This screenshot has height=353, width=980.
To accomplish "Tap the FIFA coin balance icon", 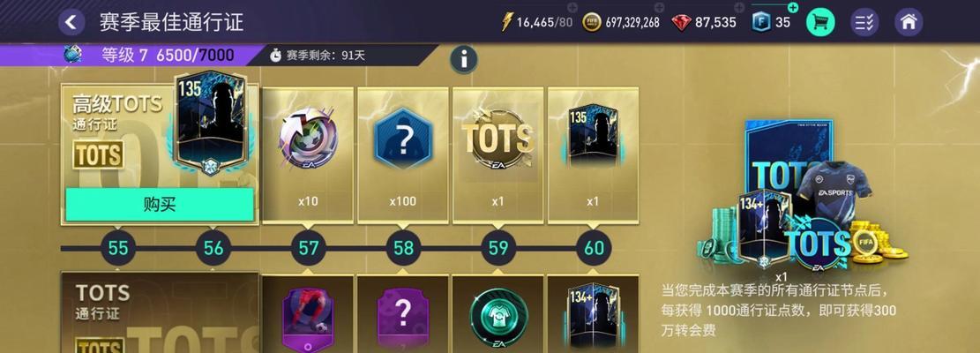I will click(x=591, y=22).
